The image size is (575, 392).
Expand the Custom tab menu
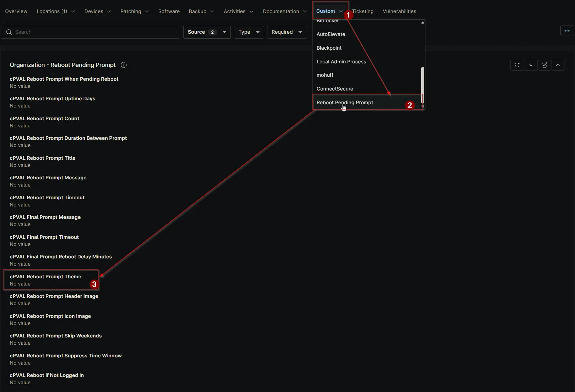click(329, 11)
